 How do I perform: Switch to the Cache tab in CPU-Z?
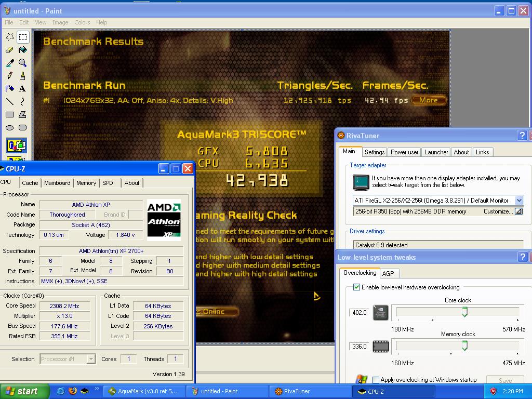(30, 183)
